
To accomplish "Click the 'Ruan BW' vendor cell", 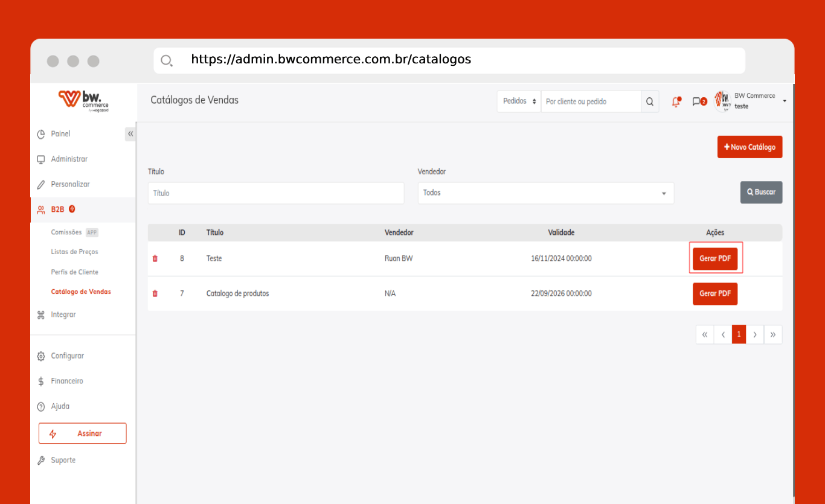I will (399, 258).
